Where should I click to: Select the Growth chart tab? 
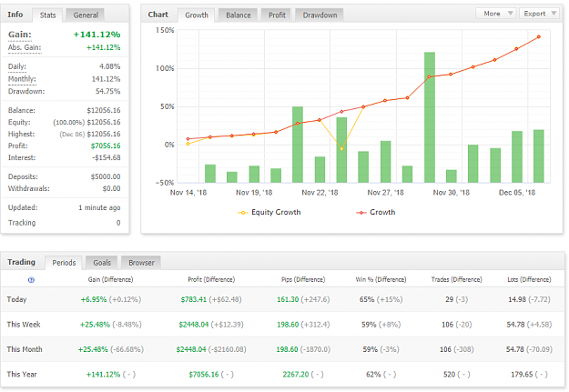coord(197,15)
